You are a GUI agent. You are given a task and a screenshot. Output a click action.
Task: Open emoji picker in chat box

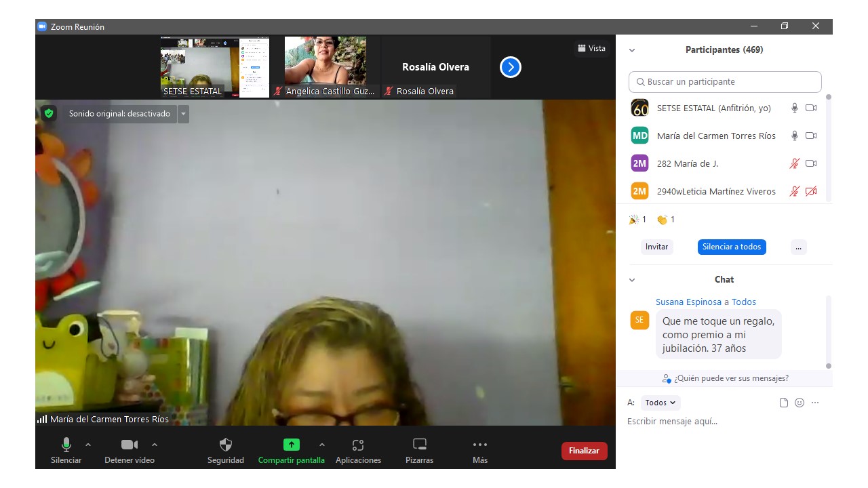[x=800, y=403]
